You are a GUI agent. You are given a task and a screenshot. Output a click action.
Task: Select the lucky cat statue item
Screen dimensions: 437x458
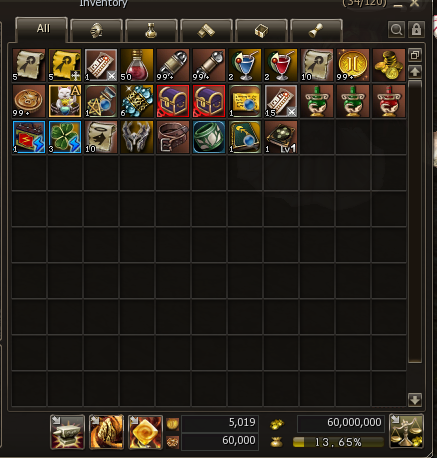65,101
